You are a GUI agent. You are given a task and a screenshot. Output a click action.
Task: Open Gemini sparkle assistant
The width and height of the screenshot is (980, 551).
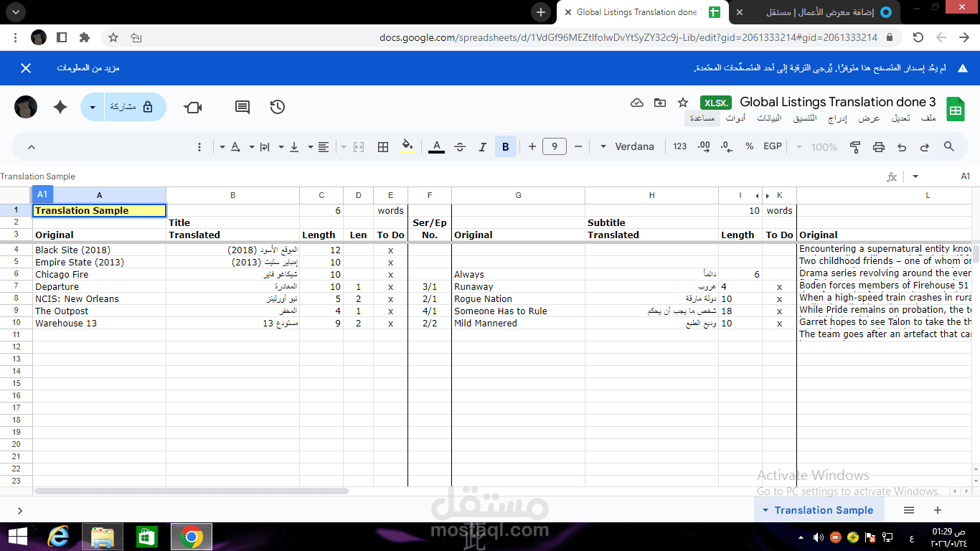click(60, 107)
